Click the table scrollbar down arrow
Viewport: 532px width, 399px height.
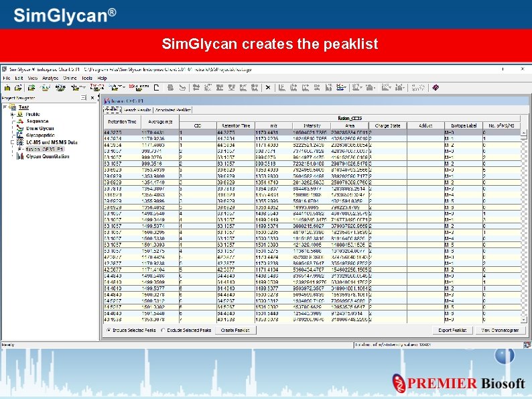click(x=524, y=320)
